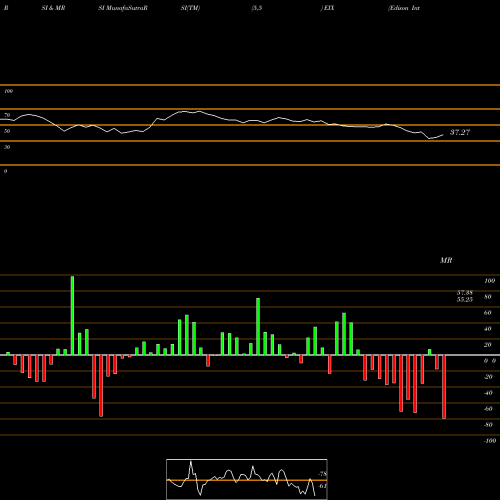
Task: Click the EIX ticker text in header
Action: (329, 8)
